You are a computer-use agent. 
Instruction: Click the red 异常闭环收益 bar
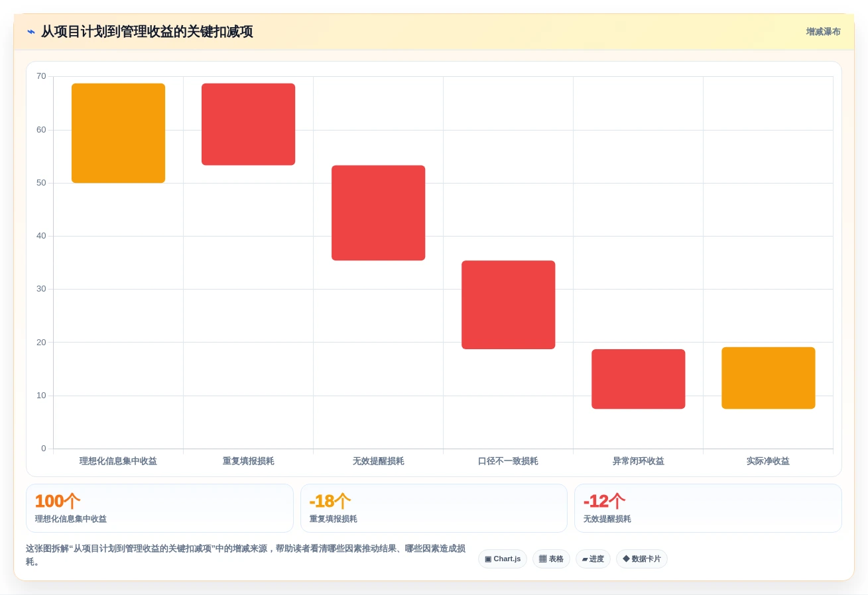638,379
